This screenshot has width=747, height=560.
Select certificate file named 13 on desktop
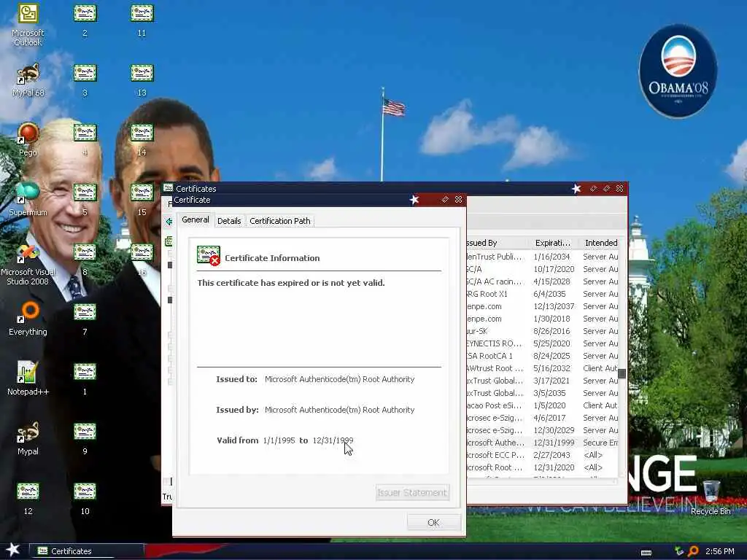(x=142, y=80)
